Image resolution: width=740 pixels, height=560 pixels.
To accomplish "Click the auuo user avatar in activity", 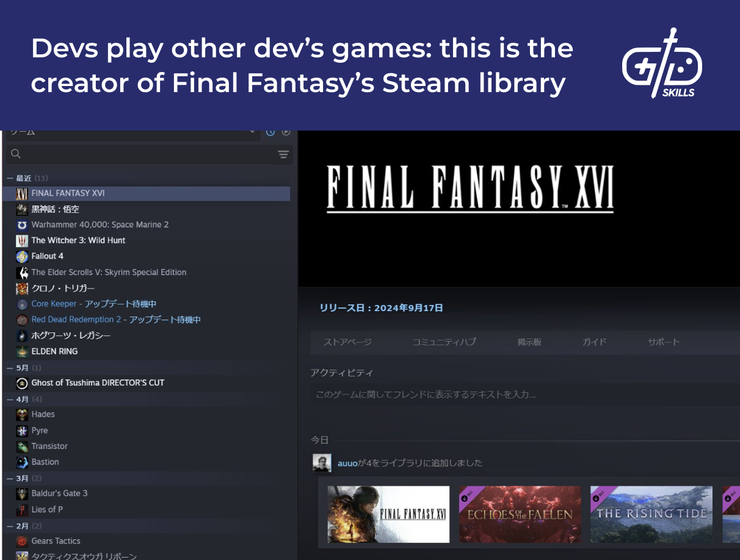I will pos(322,463).
